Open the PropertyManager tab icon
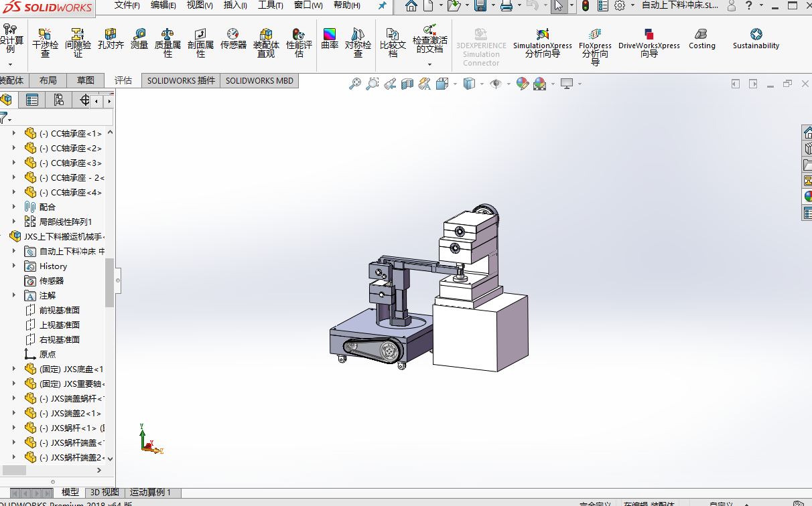Screen dimensions: 812x506 [x=32, y=100]
